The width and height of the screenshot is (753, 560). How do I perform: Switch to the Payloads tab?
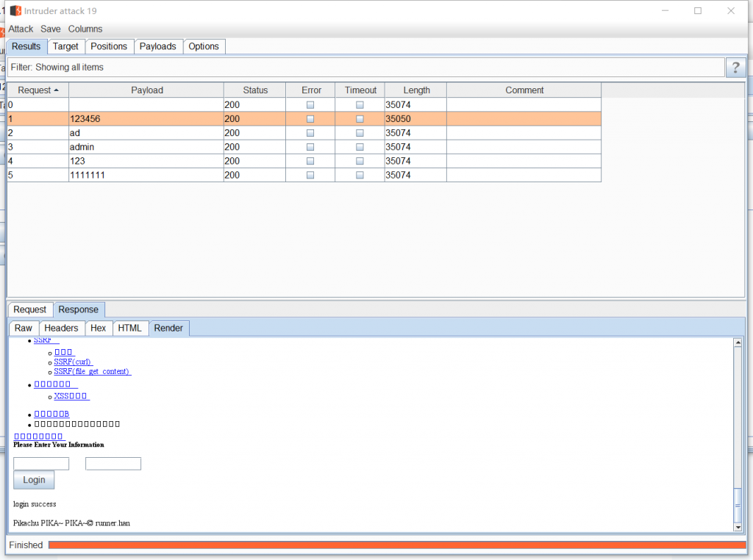coord(158,46)
